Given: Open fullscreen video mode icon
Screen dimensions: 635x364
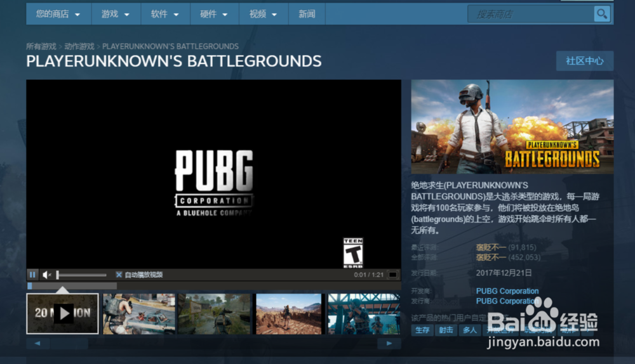Looking at the screenshot, I should pos(392,275).
